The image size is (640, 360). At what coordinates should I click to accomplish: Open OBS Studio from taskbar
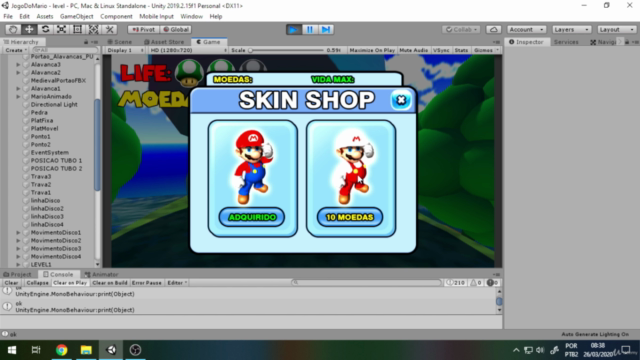(x=135, y=350)
